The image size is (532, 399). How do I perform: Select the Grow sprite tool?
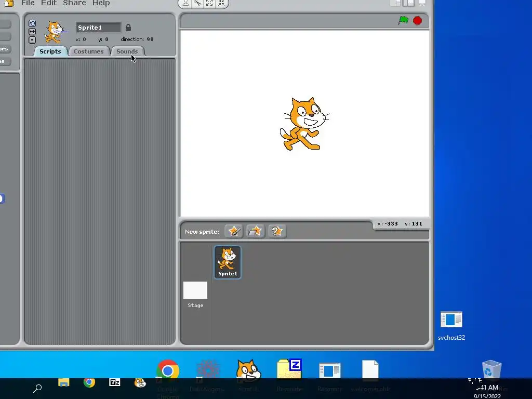coord(209,4)
